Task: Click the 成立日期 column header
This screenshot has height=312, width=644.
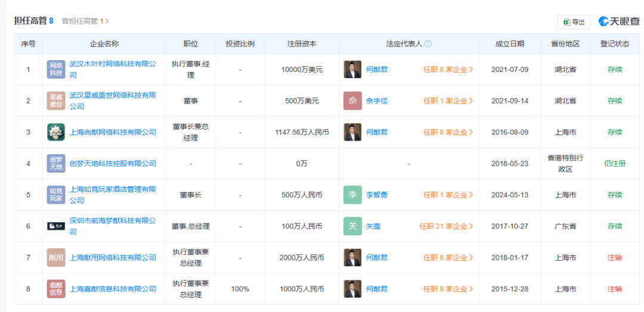Action: pos(510,44)
